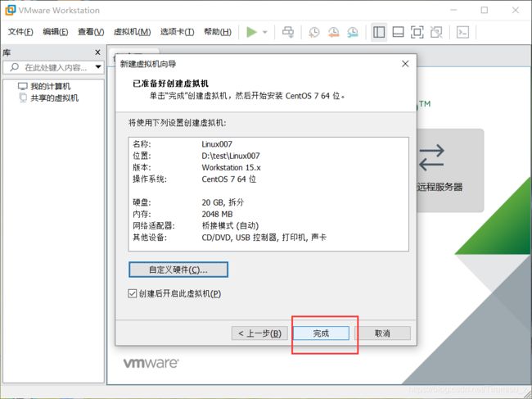Toggle the thumbnail bar view icon
The width and height of the screenshot is (532, 399).
click(x=398, y=32)
